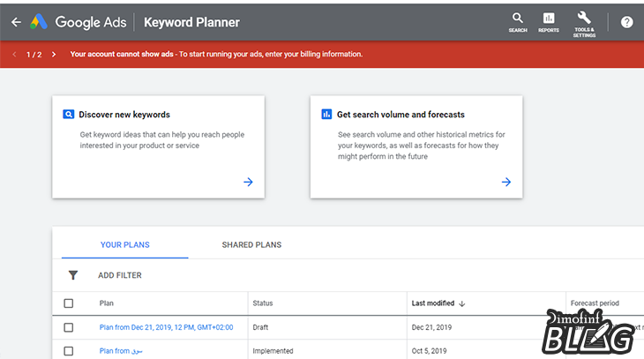The height and width of the screenshot is (359, 644).
Task: Click the ADD FILTER button
Action: click(119, 275)
